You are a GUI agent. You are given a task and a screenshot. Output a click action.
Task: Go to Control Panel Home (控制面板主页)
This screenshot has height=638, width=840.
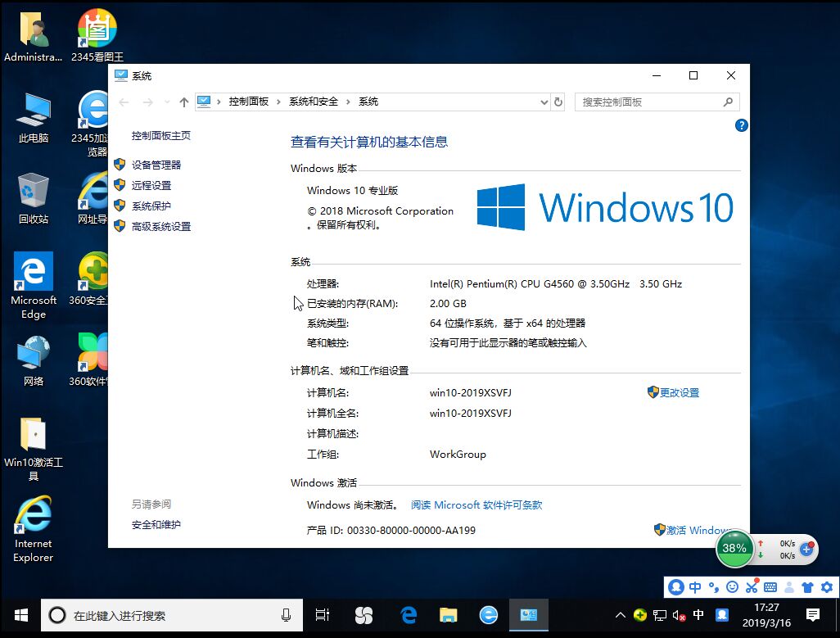click(x=161, y=135)
